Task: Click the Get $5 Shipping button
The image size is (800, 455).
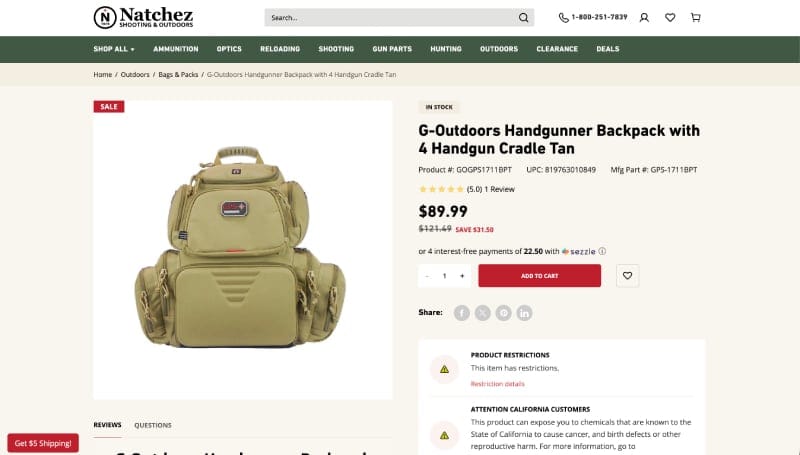Action: point(43,443)
